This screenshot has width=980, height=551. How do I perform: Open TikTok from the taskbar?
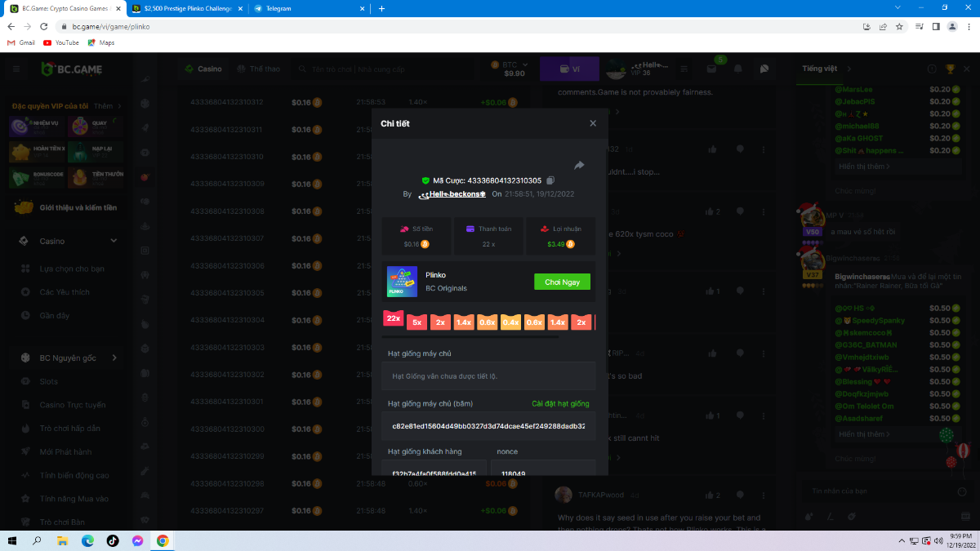(x=113, y=540)
